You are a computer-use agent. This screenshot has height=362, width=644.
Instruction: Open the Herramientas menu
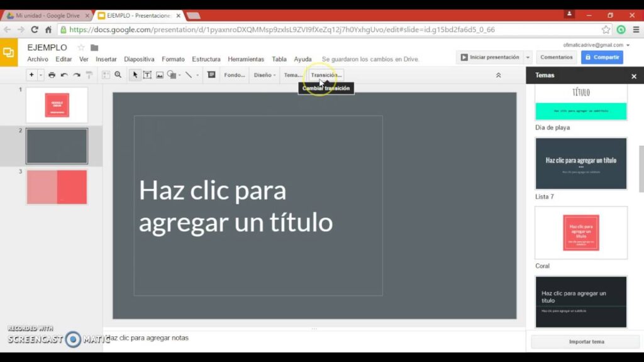(x=246, y=58)
